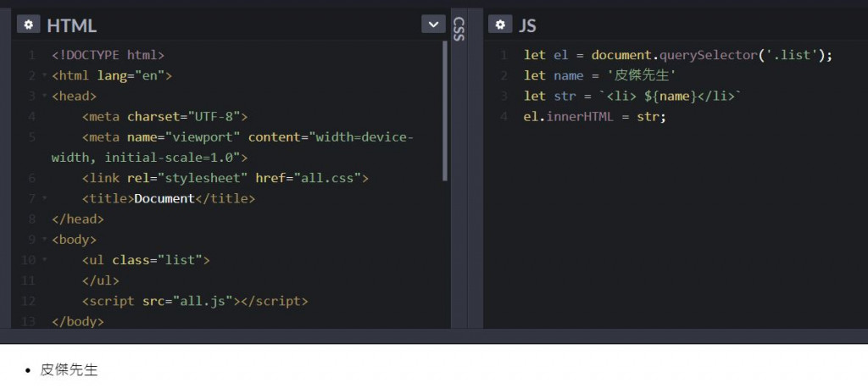Click the JS panel title
The image size is (868, 388).
(527, 25)
